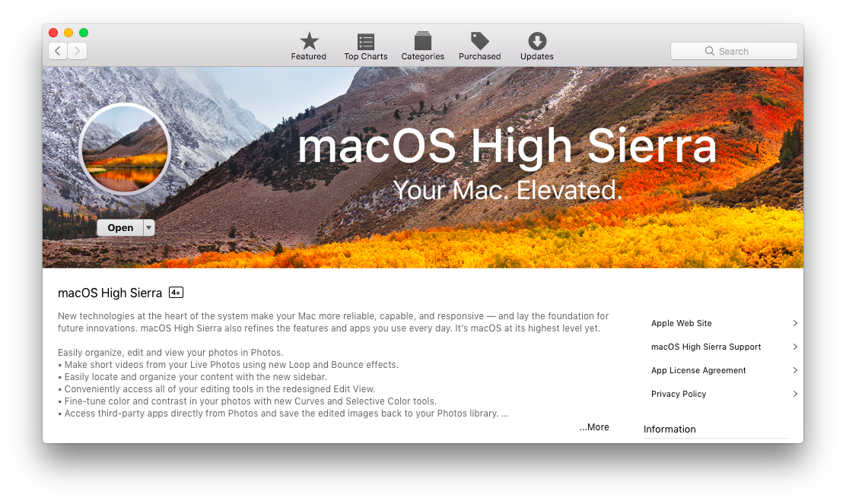Minimize the window with yellow button
The width and height of the screenshot is (846, 504).
pyautogui.click(x=68, y=33)
